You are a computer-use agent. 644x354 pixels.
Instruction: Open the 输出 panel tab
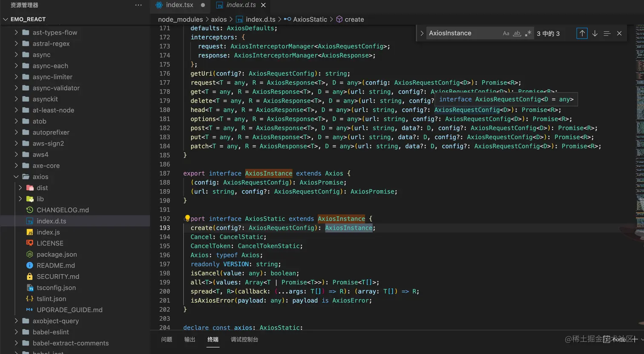190,339
